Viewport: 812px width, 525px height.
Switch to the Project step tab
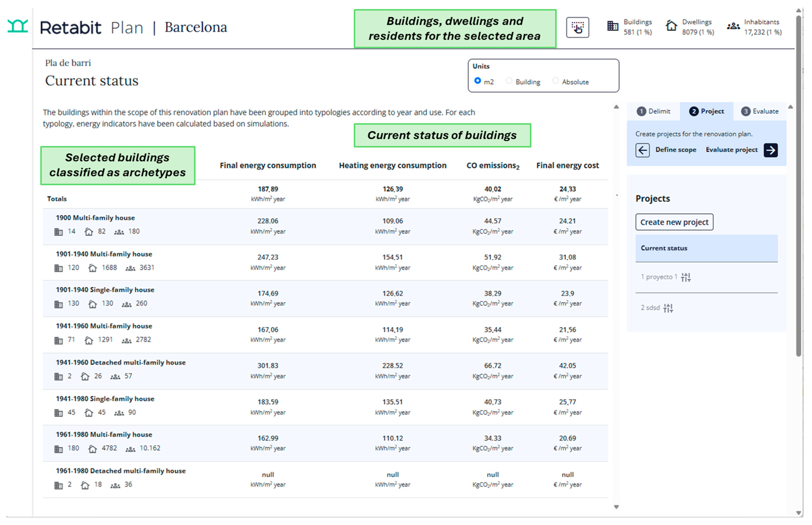tap(706, 111)
